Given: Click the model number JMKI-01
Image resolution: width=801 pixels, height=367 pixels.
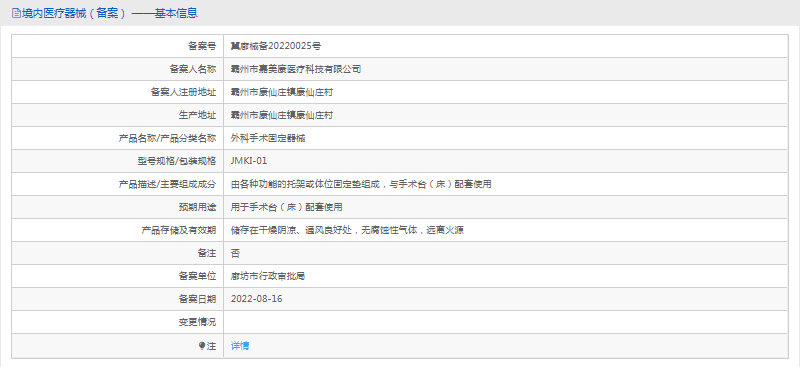Looking at the screenshot, I should [x=249, y=161].
